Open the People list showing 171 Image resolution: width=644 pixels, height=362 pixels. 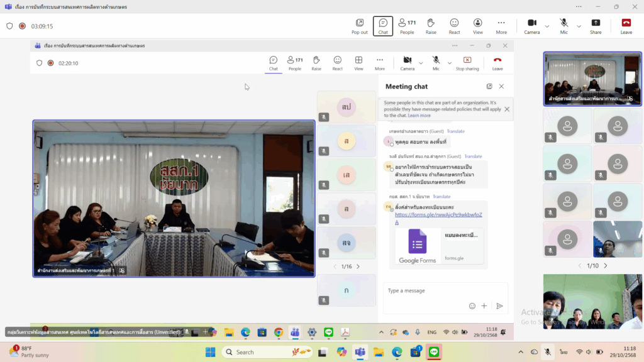pyautogui.click(x=407, y=26)
